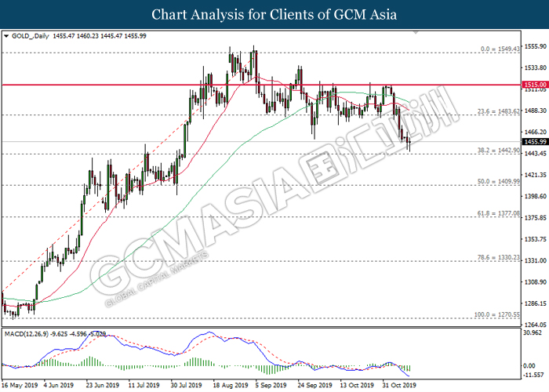Viewport: 549px width, 392px height.
Task: Click the price axis value 1398.60
Action: pyautogui.click(x=536, y=196)
